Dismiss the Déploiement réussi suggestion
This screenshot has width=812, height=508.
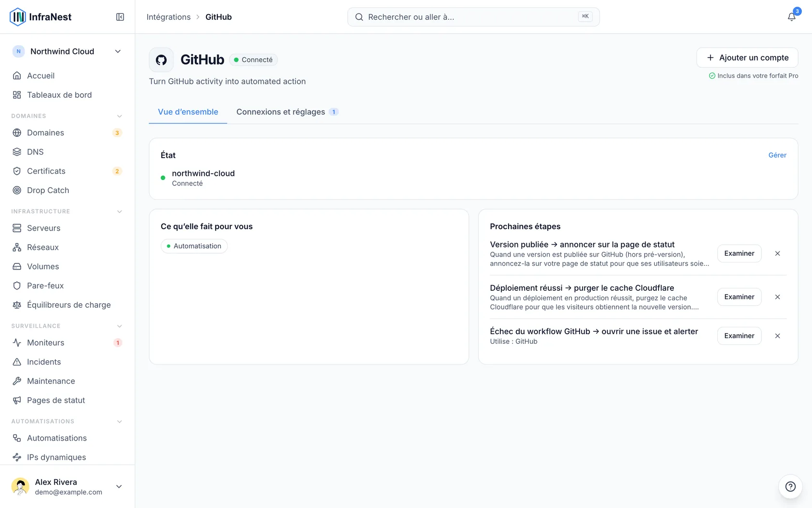click(x=777, y=297)
